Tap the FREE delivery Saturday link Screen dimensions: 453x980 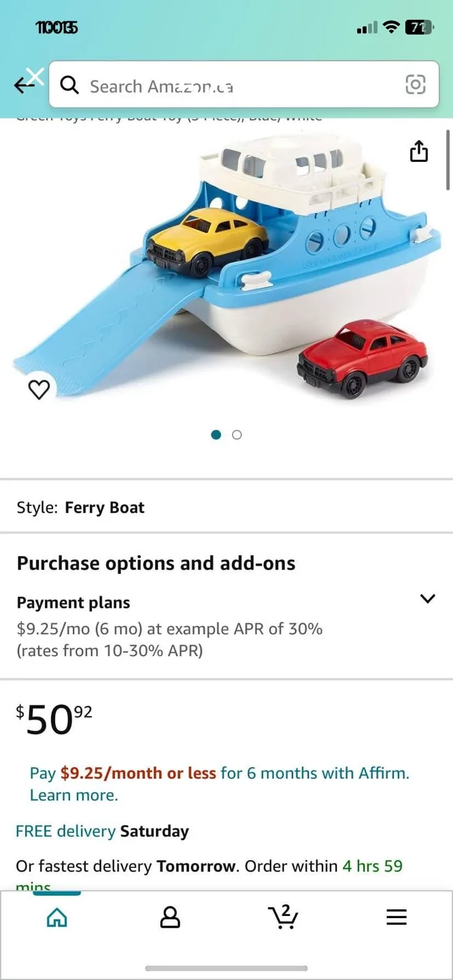point(102,831)
